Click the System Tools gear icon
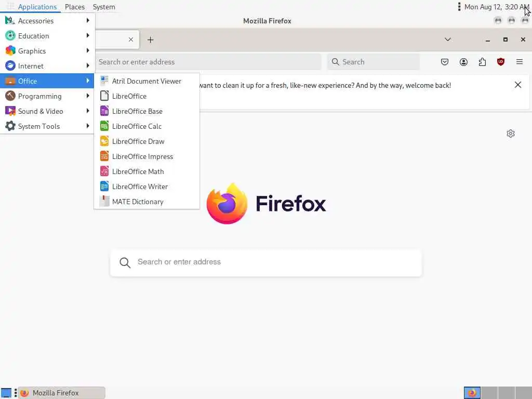Screen dimensions: 532x399 [x=10, y=126]
